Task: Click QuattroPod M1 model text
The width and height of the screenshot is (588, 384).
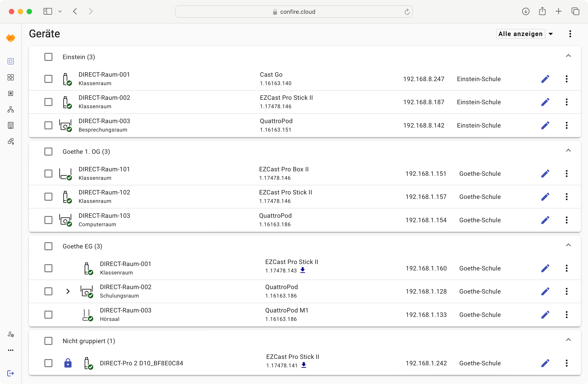Action: coord(287,310)
